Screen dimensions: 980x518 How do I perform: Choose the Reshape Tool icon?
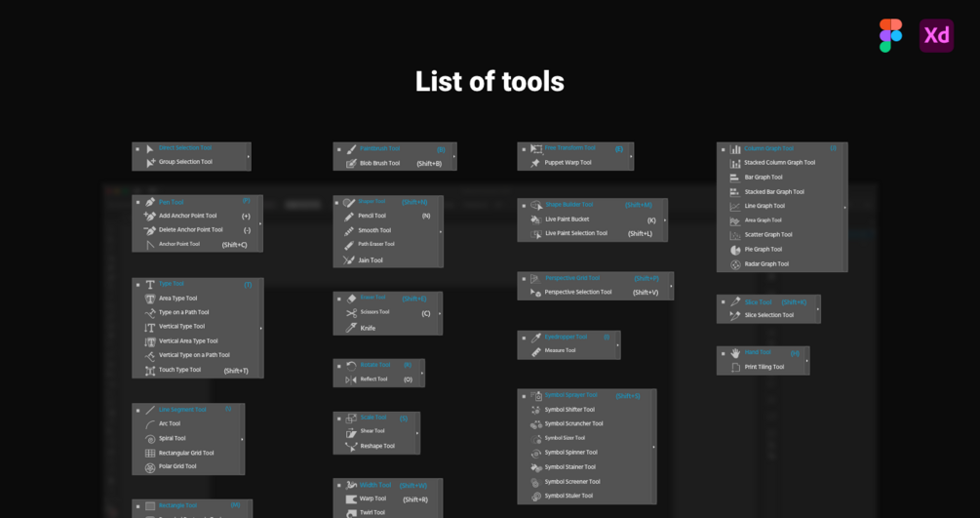click(351, 447)
